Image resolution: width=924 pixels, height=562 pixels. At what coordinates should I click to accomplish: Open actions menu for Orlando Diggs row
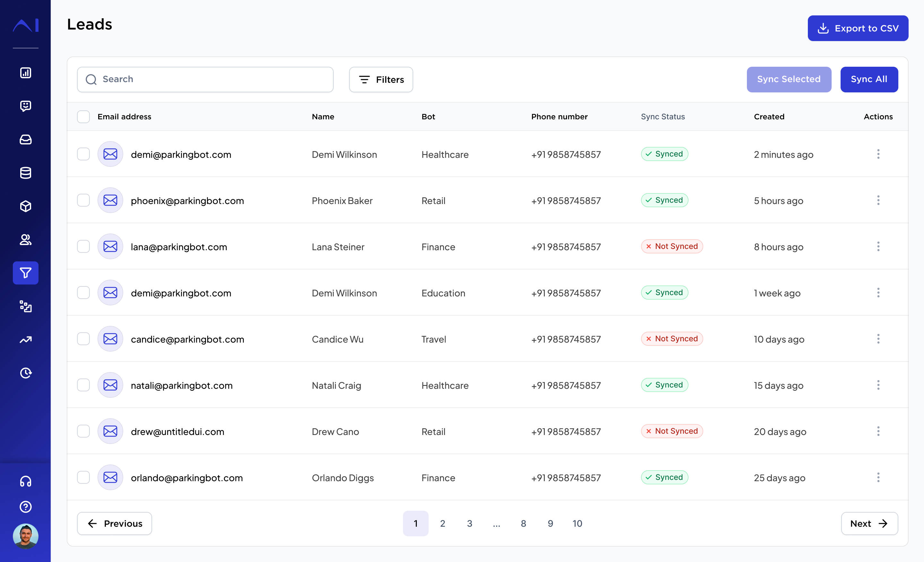click(878, 477)
